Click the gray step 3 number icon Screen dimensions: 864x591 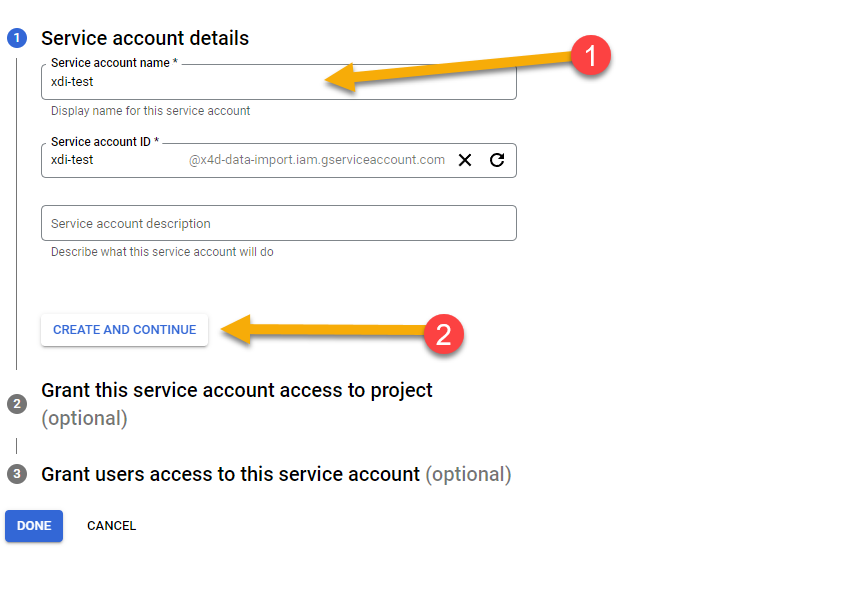pyautogui.click(x=16, y=474)
